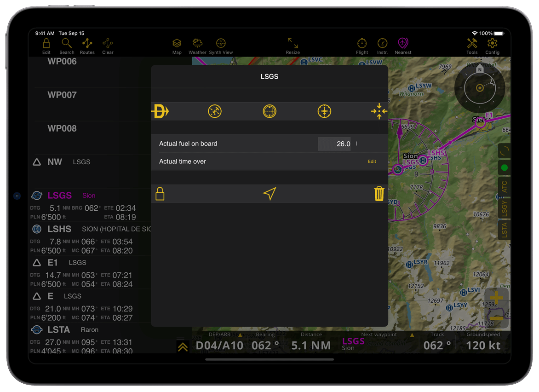
Task: Tap the Distance 5.1 NM data field
Action: 311,342
